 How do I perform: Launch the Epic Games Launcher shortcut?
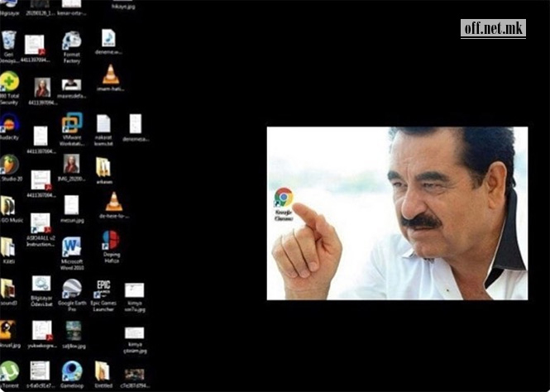[x=103, y=289]
